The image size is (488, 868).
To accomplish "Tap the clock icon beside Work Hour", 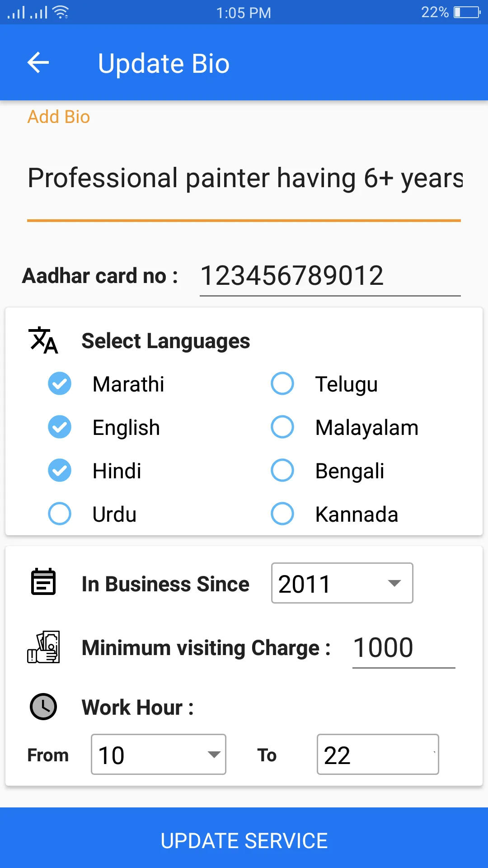I will click(x=43, y=707).
